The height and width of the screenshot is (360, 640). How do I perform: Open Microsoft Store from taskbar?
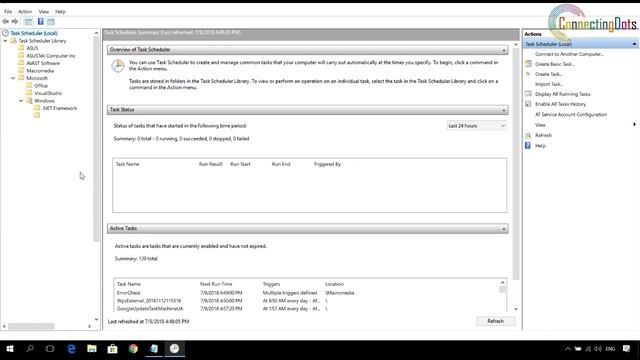point(112,349)
